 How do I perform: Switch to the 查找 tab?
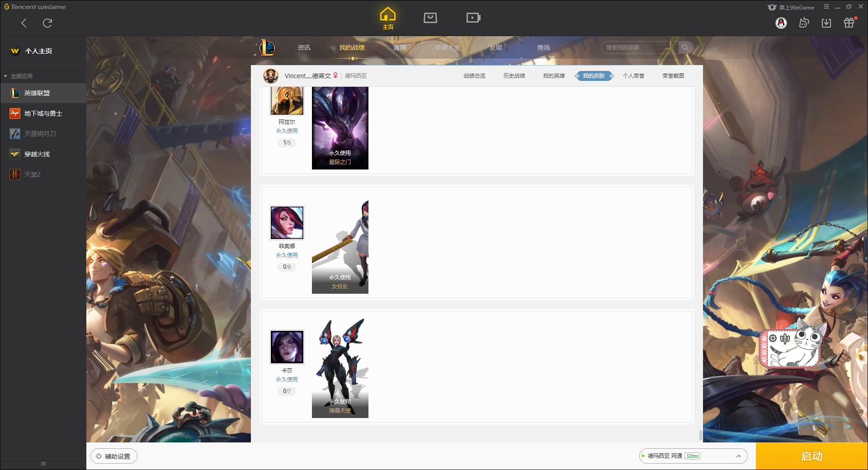pos(543,47)
